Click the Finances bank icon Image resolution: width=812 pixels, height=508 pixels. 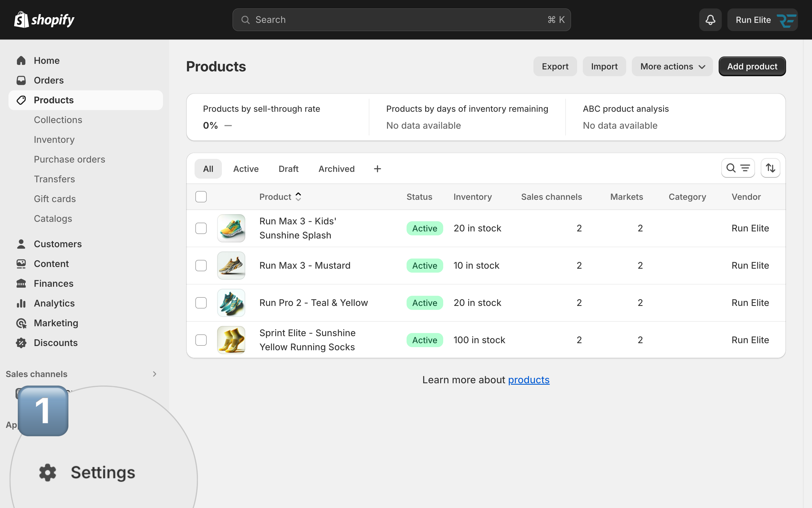click(x=21, y=284)
